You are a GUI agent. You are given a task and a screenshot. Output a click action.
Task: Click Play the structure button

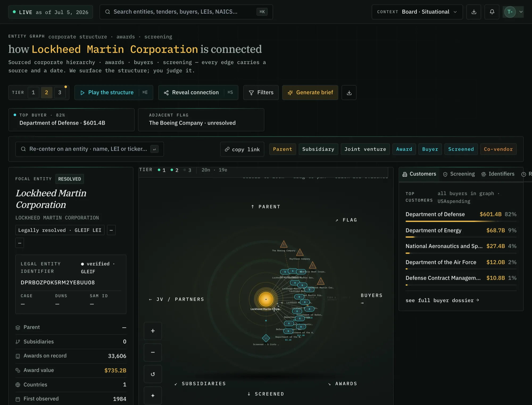pos(114,92)
